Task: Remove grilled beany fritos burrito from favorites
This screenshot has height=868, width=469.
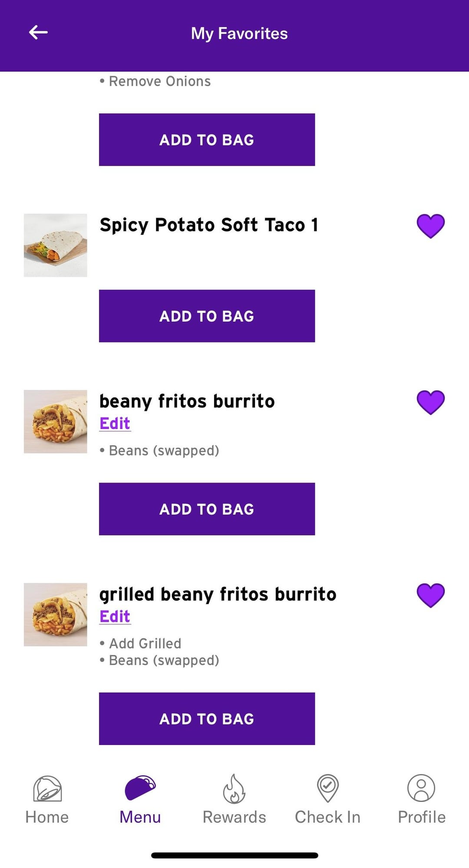Action: tap(430, 595)
